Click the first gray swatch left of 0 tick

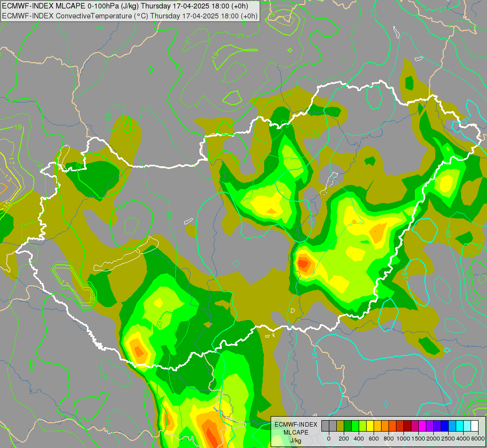coord(325,426)
